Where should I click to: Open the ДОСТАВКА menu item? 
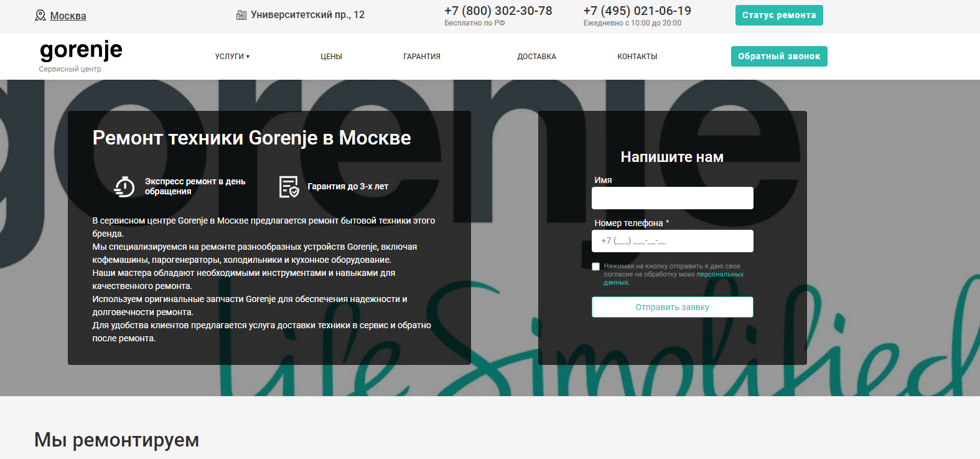coord(537,57)
